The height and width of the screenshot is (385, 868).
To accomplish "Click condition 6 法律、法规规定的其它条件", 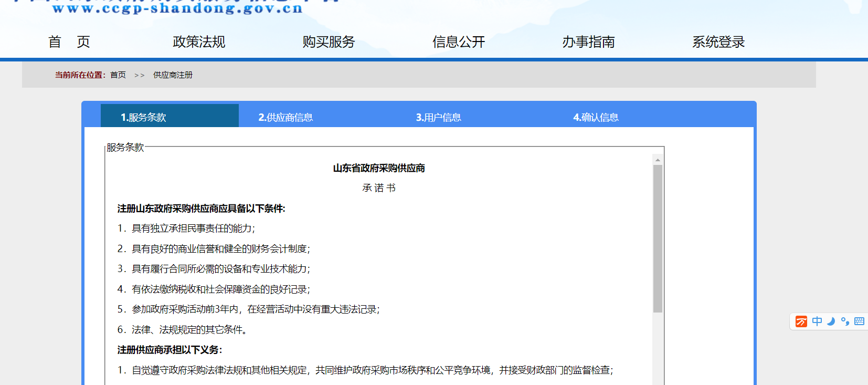I will 182,330.
